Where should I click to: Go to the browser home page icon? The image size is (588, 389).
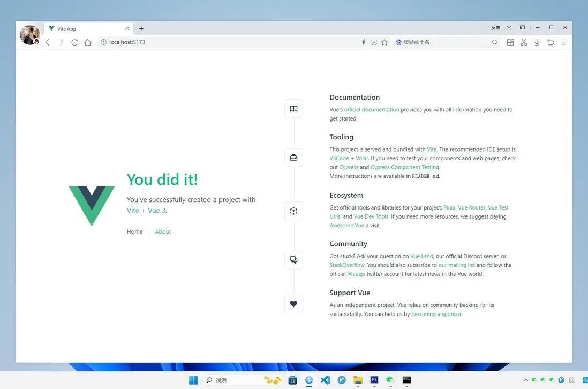pyautogui.click(x=88, y=42)
